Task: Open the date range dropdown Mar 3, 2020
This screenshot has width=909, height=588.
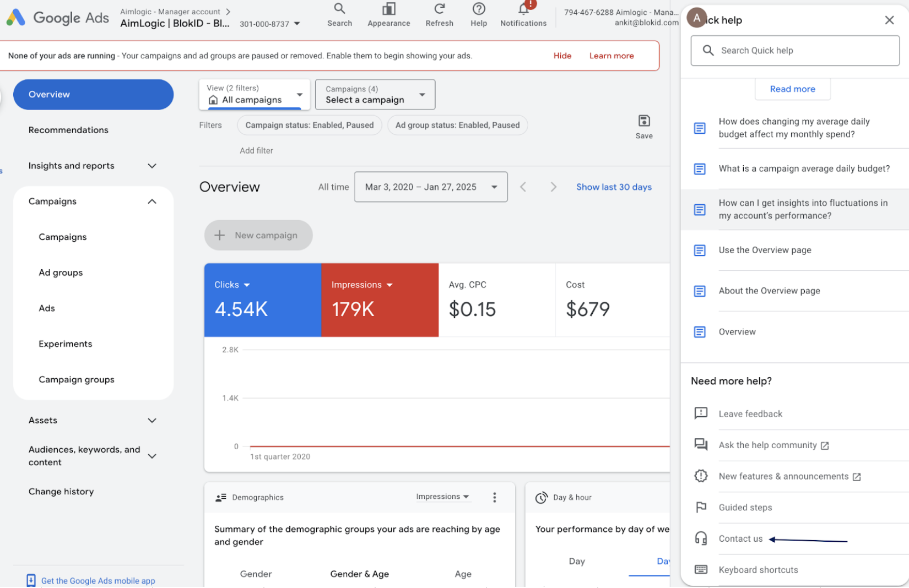Action: pyautogui.click(x=431, y=187)
